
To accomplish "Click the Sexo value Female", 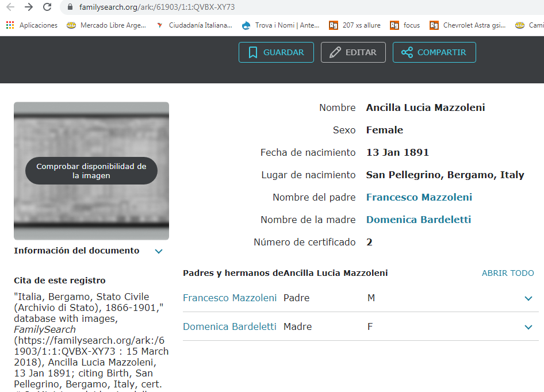I will [x=385, y=130].
